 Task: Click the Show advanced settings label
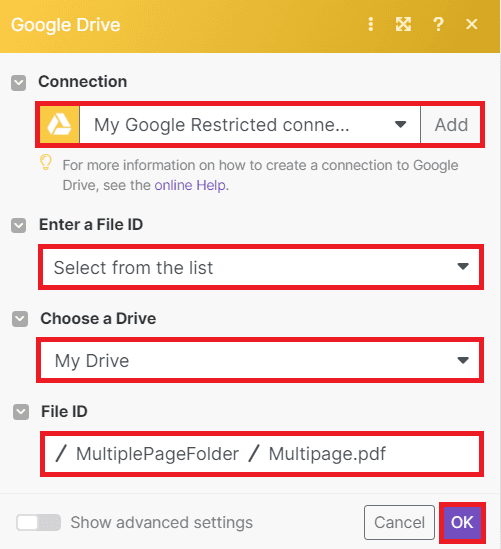(x=161, y=523)
